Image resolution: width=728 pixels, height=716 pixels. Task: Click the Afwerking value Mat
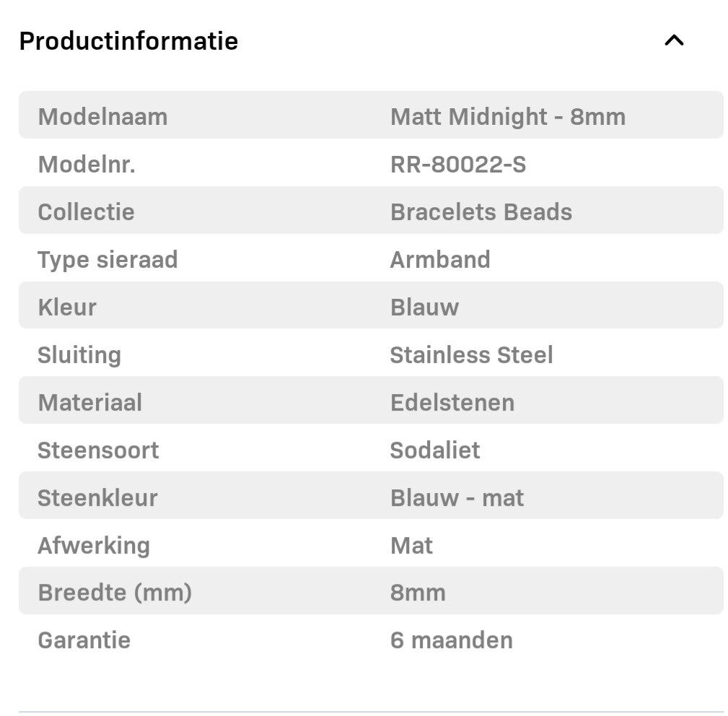tap(411, 546)
